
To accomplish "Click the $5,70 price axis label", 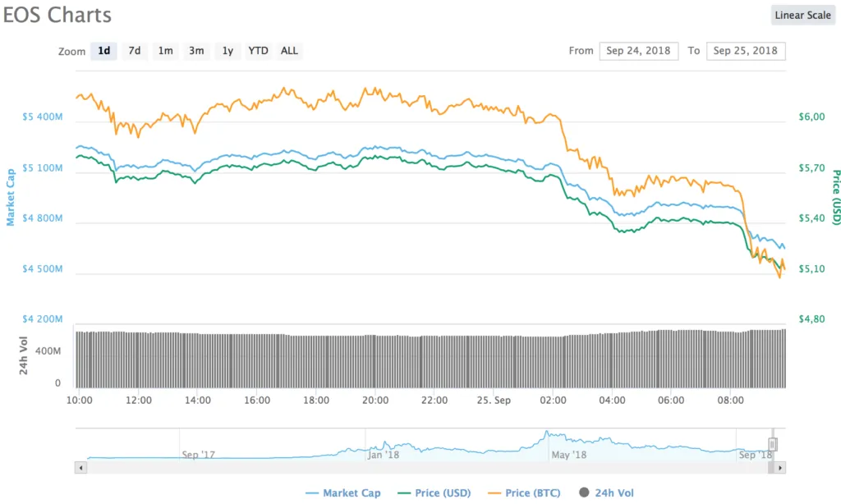I will (811, 167).
